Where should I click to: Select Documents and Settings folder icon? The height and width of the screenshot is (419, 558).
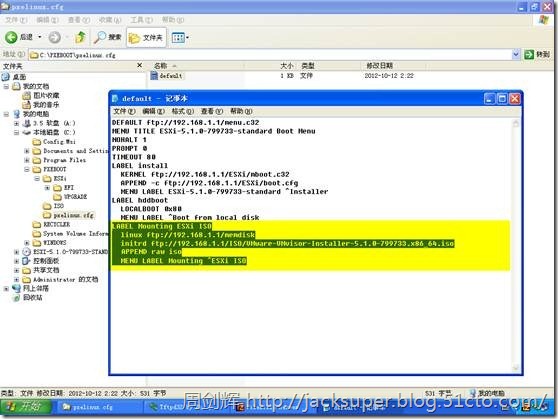(37, 151)
